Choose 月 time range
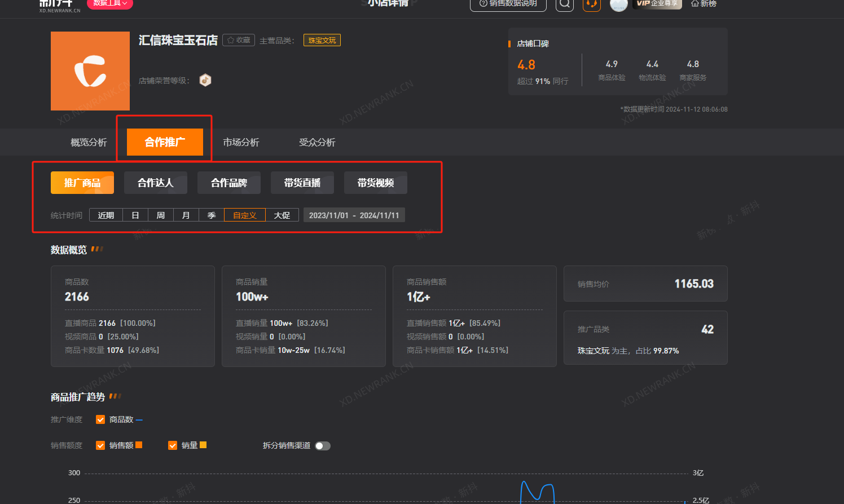Viewport: 844px width, 504px height. (186, 215)
